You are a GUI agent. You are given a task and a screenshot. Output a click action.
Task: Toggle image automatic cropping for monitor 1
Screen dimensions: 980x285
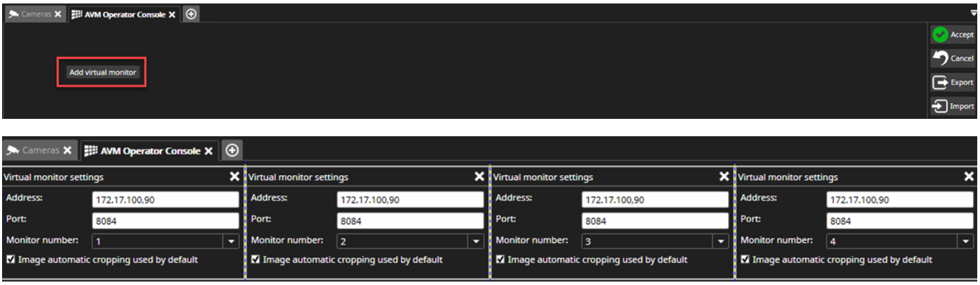pyautogui.click(x=10, y=260)
